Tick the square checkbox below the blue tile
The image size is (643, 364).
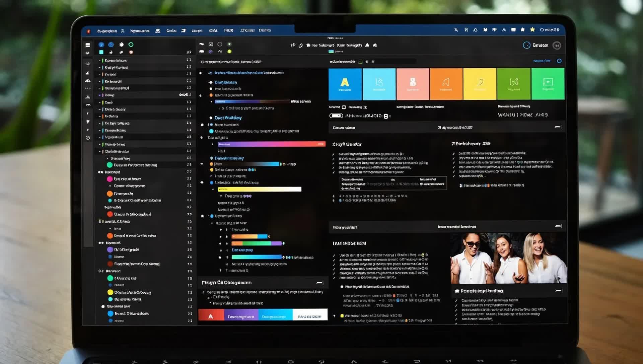click(344, 107)
